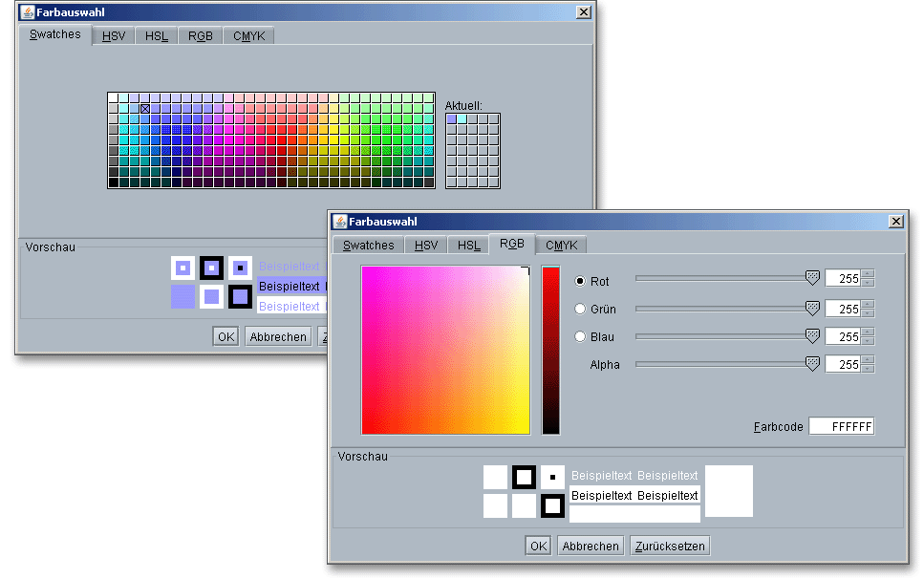Screen dimensions: 924x579
Task: Select the Grün radio button
Action: point(580,310)
